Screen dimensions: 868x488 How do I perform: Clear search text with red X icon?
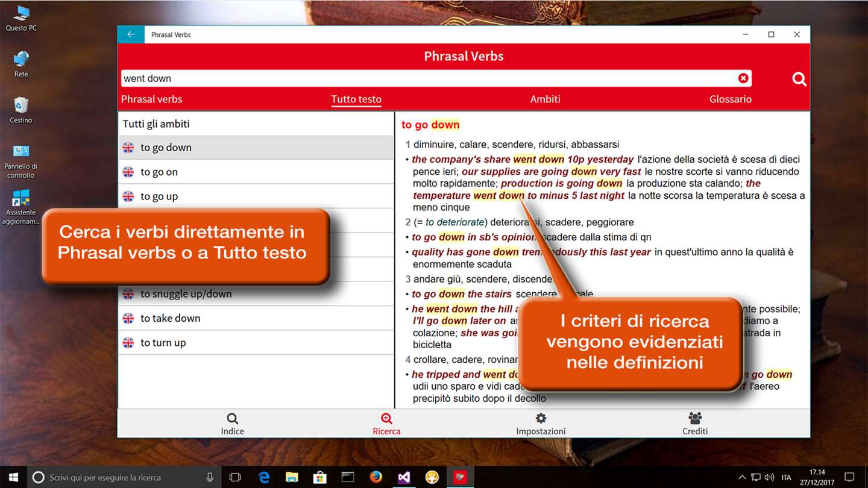[743, 78]
